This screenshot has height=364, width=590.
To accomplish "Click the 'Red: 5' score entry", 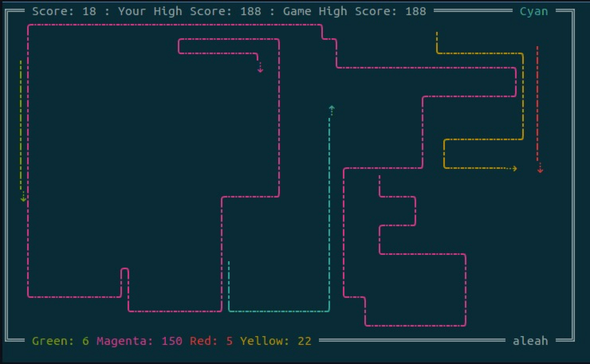I will [211, 341].
